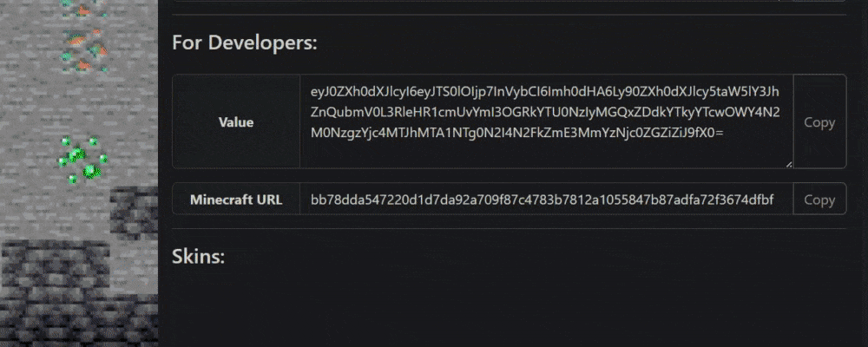This screenshot has height=347, width=868.
Task: Copy the Minecraft URL hash
Action: coord(819,200)
